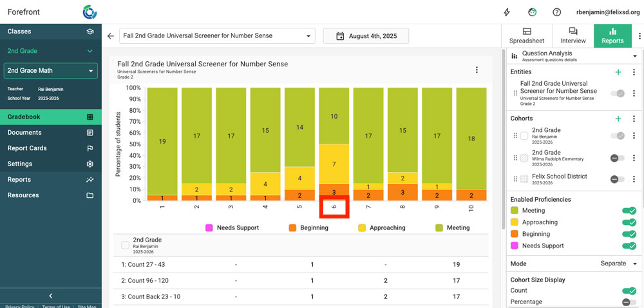Disable the Meeting proficiency toggle

tap(629, 211)
